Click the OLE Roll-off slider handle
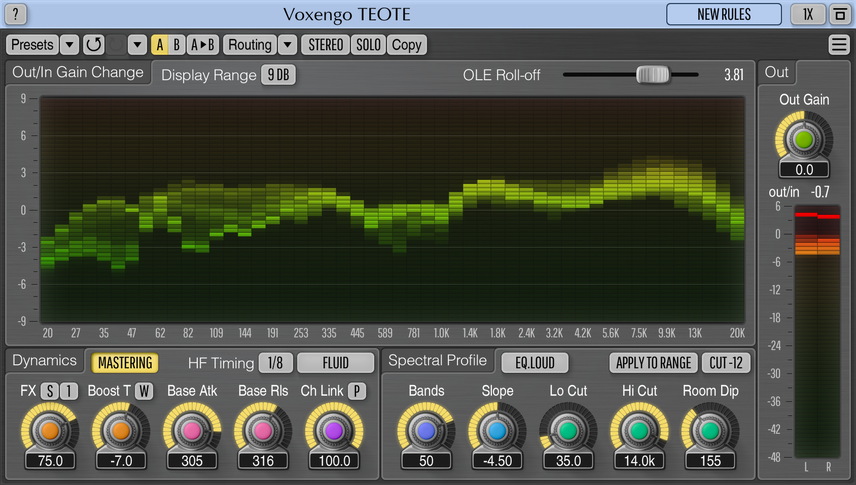The image size is (856, 485). 652,74
